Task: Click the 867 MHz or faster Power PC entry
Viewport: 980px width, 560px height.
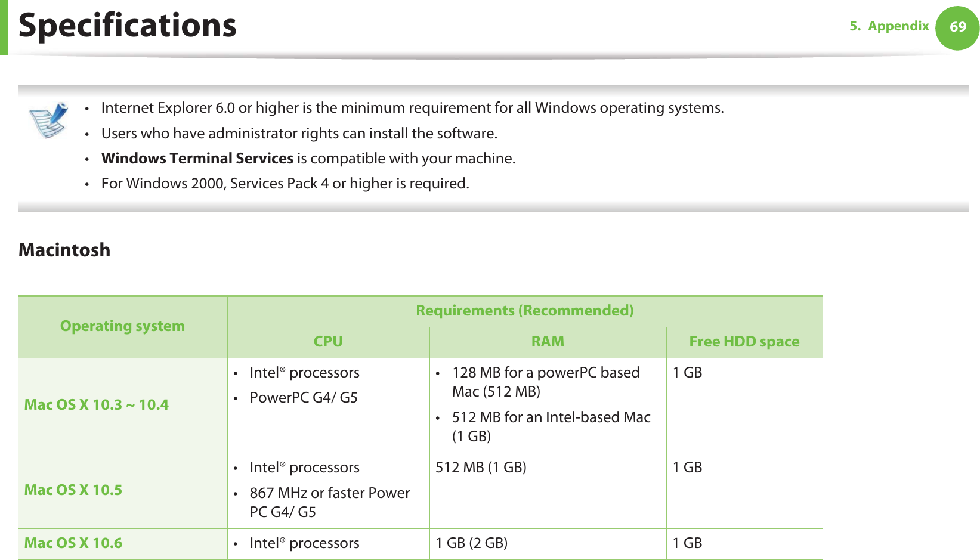Action: tap(329, 502)
